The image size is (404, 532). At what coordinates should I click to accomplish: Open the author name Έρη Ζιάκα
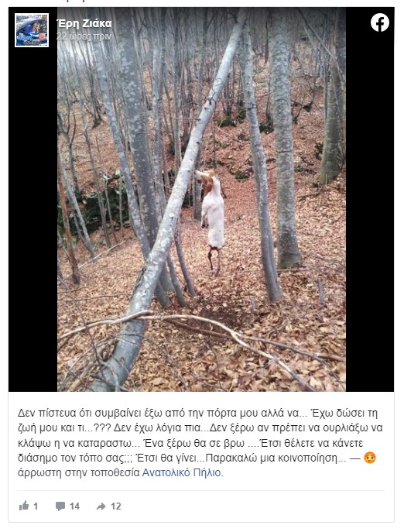[x=84, y=23]
